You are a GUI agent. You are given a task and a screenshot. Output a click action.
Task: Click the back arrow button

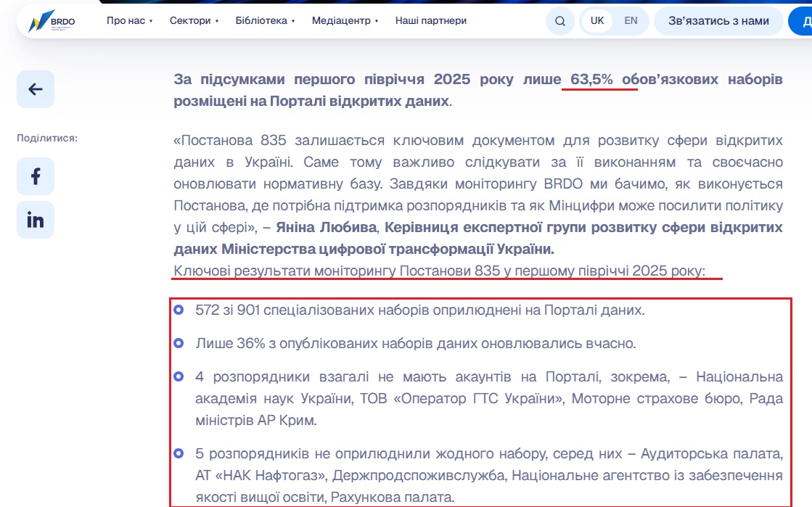[33, 89]
